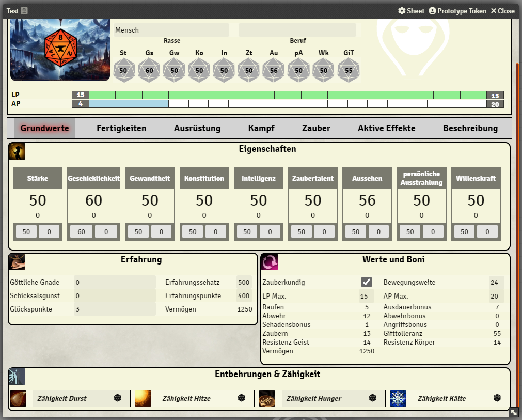The image size is (522, 420).
Task: Click the AP stamina bar
Action: click(x=288, y=104)
